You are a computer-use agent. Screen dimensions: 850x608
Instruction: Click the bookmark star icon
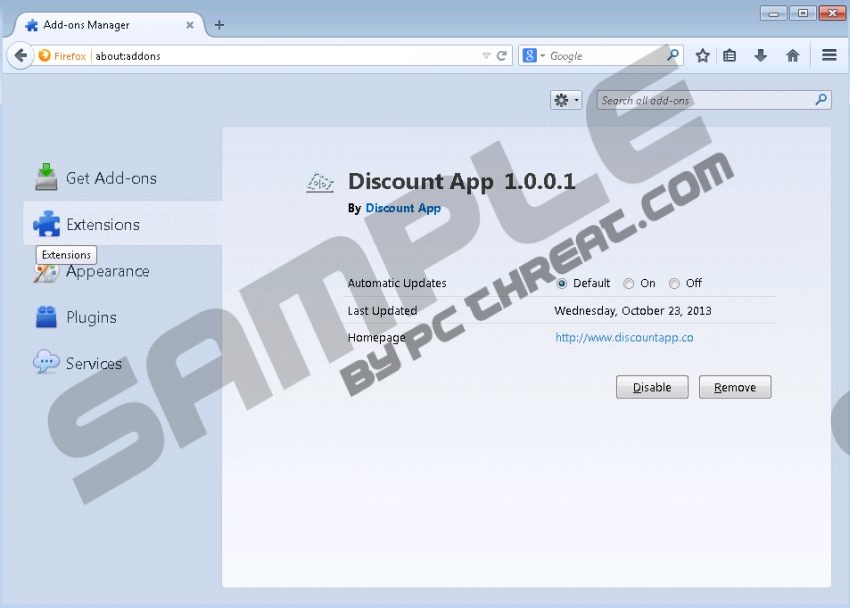click(703, 56)
